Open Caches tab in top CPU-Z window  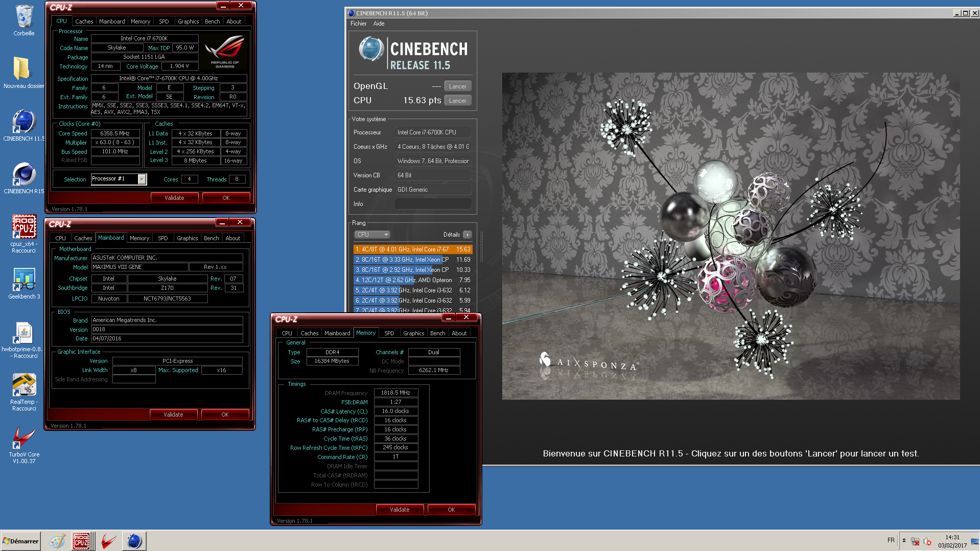tap(84, 21)
